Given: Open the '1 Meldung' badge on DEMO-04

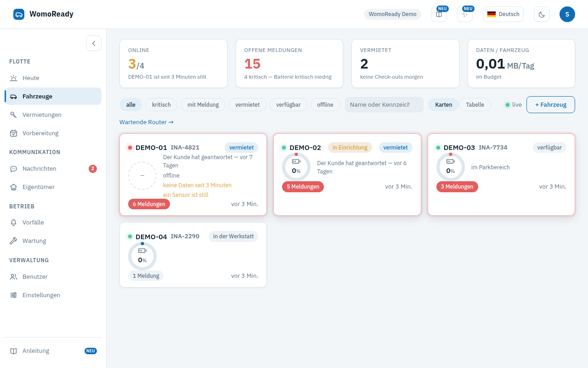Looking at the screenshot, I should pos(146,276).
